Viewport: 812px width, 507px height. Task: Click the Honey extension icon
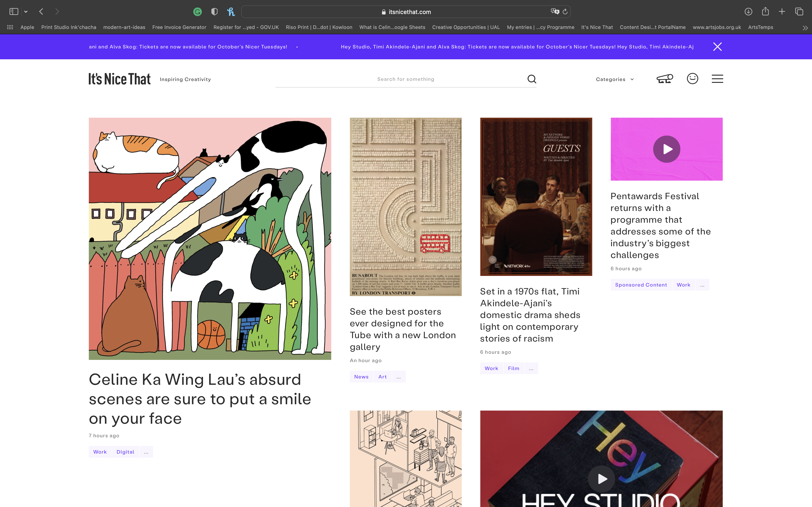[x=231, y=12]
